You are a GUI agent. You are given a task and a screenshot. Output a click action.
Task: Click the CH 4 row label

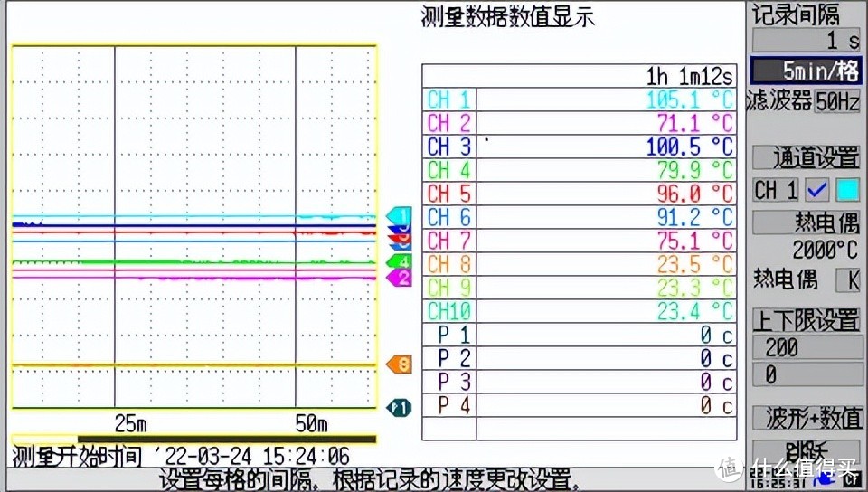click(x=449, y=170)
